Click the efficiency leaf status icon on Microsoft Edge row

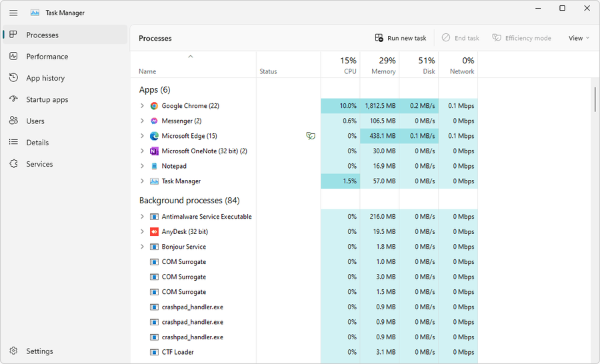tap(310, 136)
